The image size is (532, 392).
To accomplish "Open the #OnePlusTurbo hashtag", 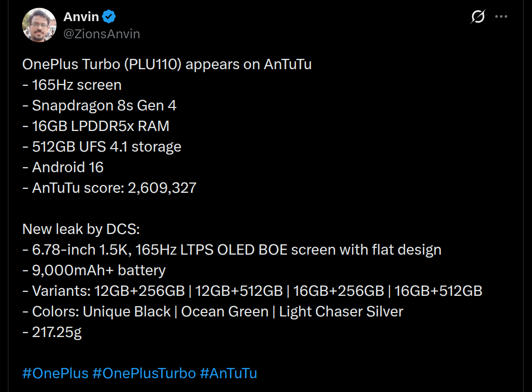I will [x=144, y=373].
